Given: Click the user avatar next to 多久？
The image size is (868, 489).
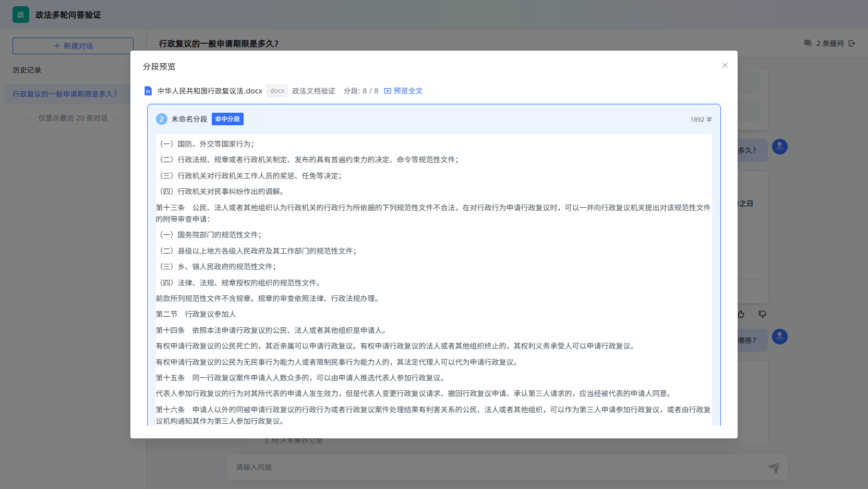Looking at the screenshot, I should 780,147.
